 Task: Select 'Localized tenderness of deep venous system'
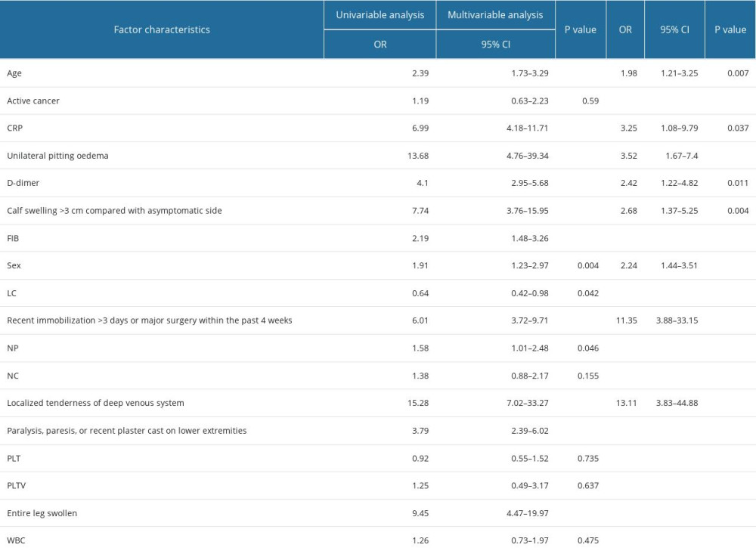[95, 403]
